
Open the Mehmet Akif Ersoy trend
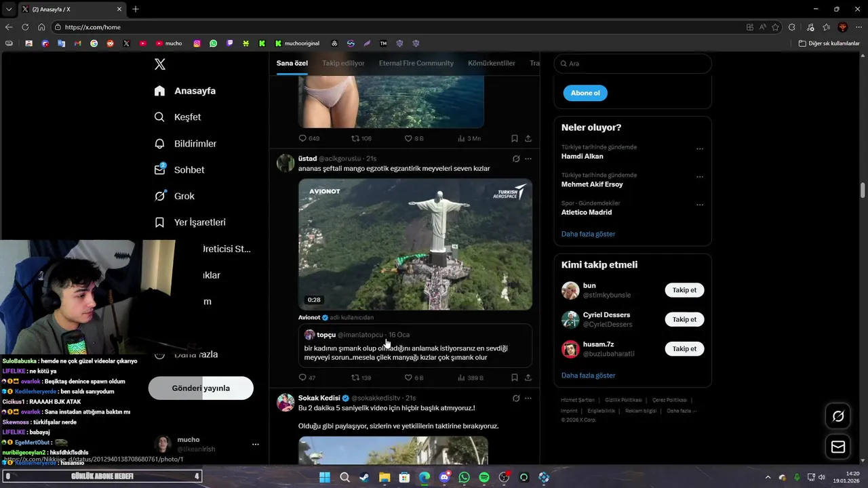(592, 184)
